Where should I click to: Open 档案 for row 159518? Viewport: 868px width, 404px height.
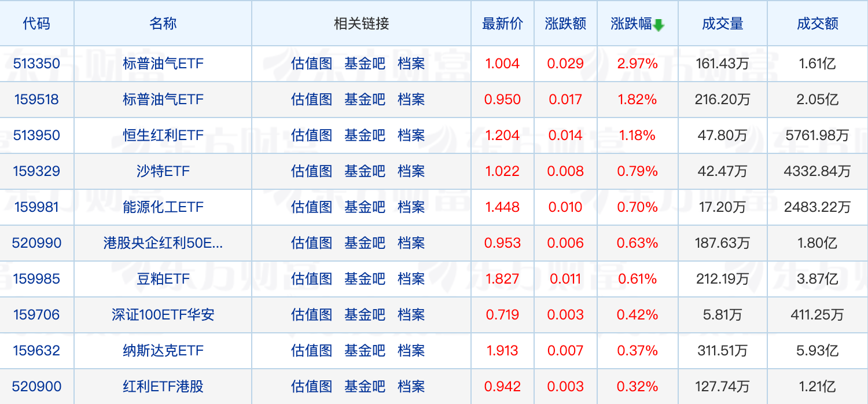[411, 100]
